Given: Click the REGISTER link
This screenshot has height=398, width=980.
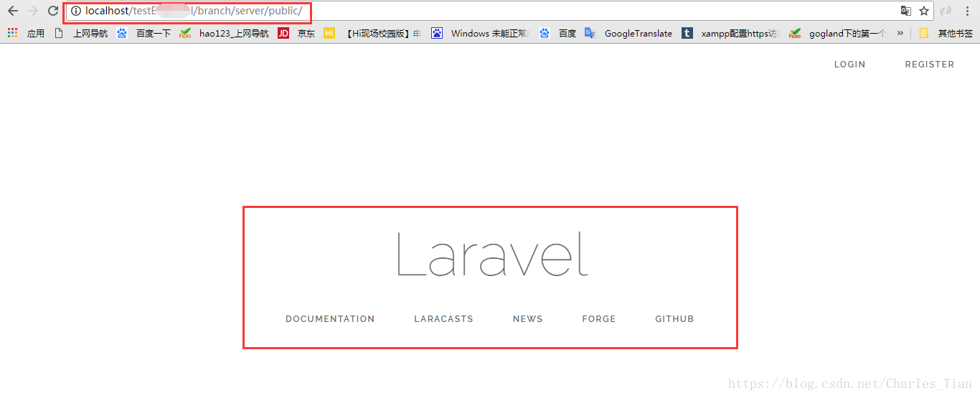Looking at the screenshot, I should point(929,65).
